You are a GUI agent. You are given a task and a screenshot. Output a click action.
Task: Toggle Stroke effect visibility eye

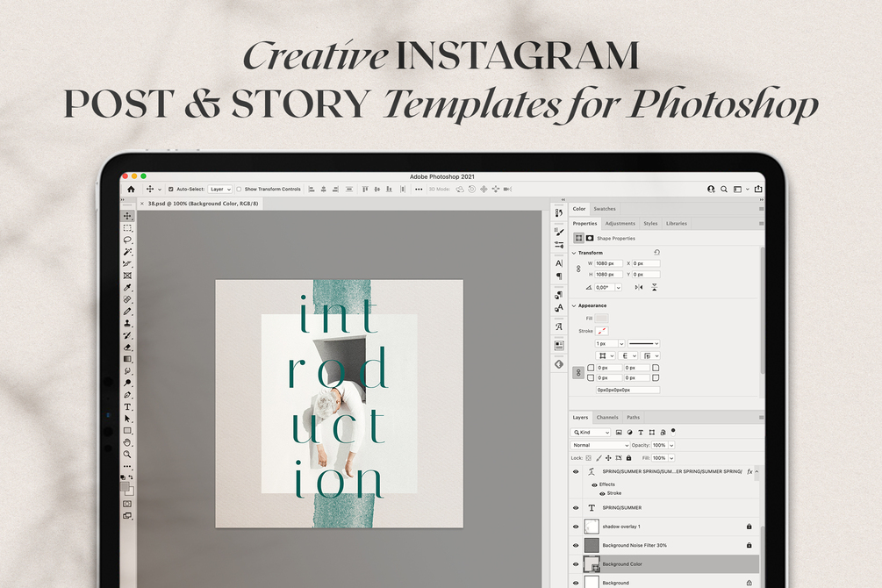pos(602,493)
